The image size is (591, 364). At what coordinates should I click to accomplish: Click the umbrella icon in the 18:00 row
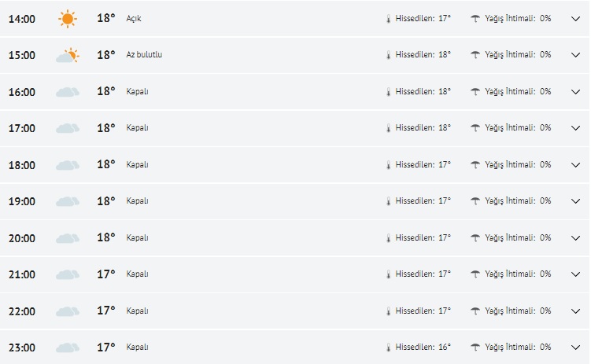(x=475, y=164)
